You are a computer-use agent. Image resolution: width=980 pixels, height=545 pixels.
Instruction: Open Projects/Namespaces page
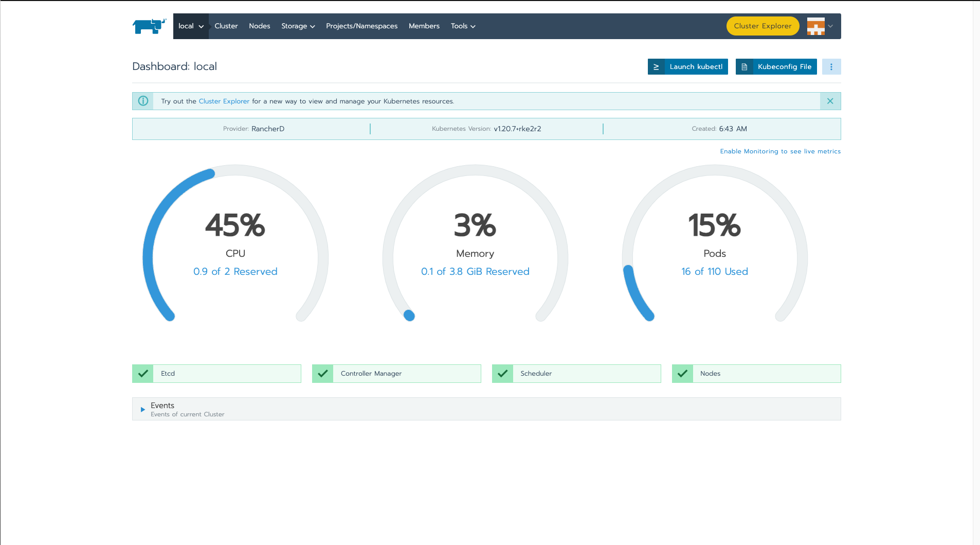pos(361,26)
